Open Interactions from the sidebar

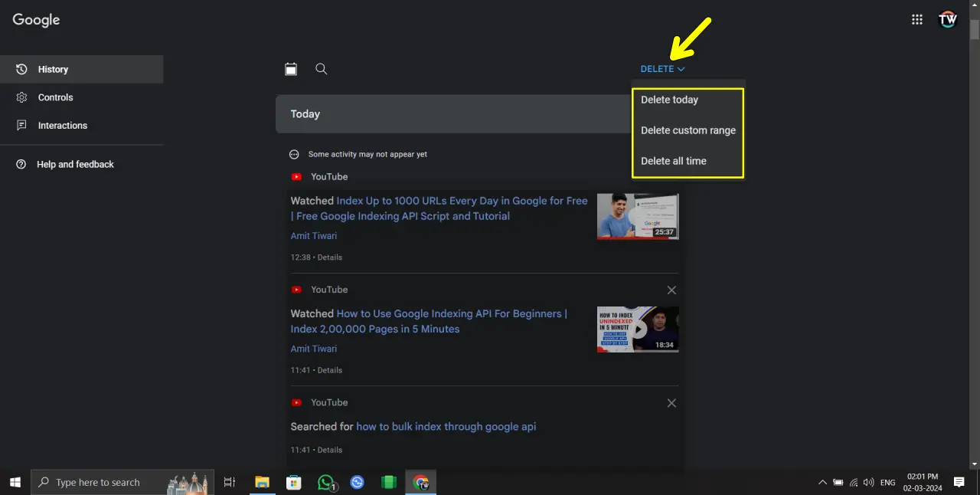[x=62, y=125]
